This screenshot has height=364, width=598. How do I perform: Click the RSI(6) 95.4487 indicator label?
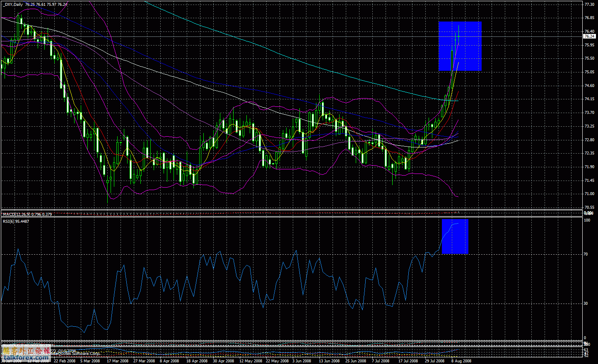click(16, 221)
